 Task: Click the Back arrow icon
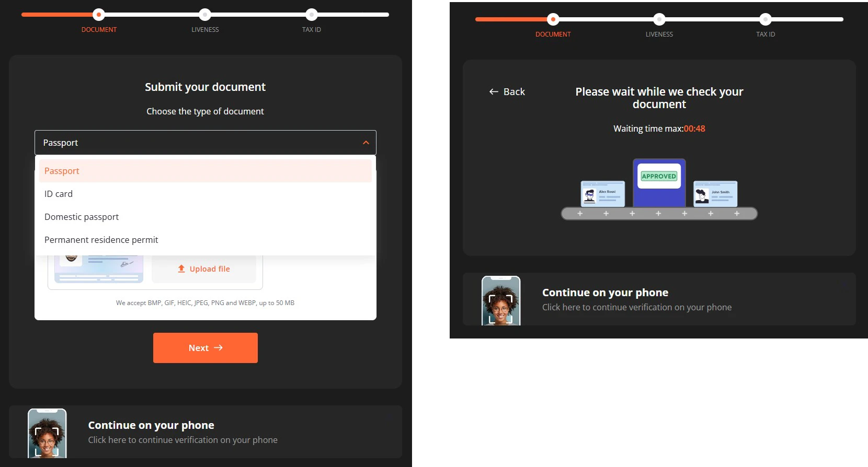point(494,92)
